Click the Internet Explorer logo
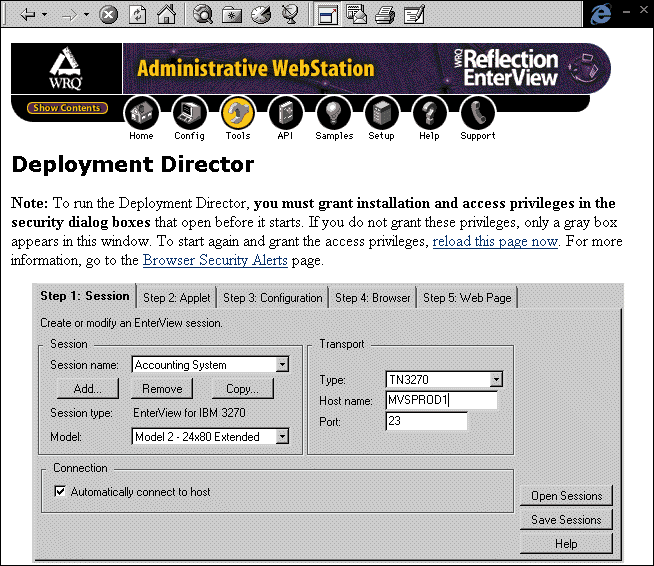 pyautogui.click(x=601, y=14)
